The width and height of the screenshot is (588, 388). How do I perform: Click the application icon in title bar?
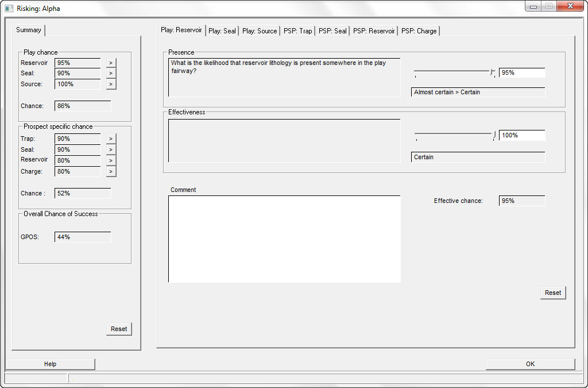[9, 9]
